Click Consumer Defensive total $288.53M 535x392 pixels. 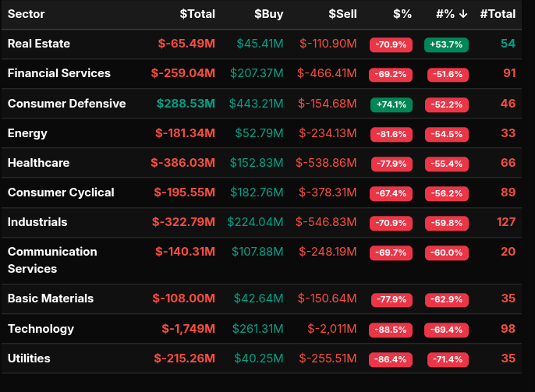pos(186,103)
